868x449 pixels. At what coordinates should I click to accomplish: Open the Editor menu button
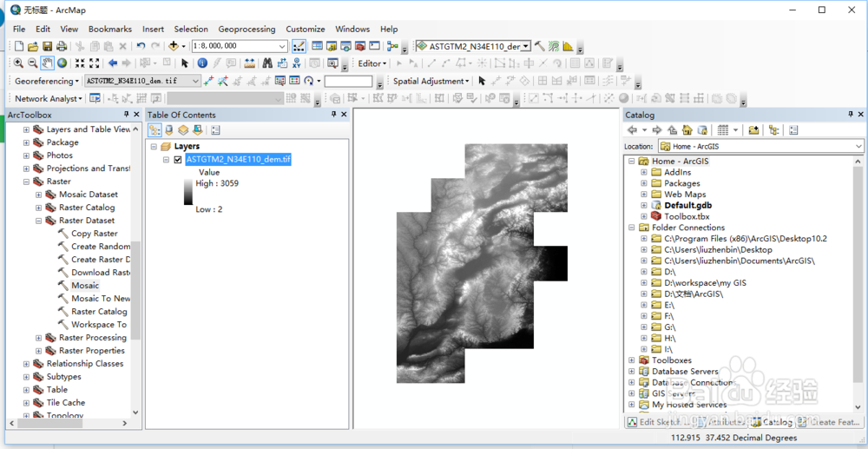(372, 63)
